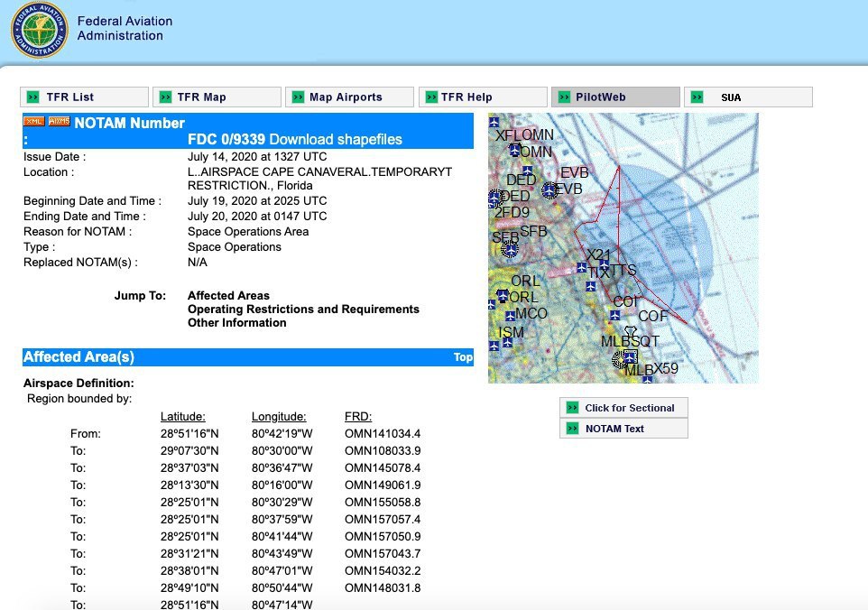Click the Federal Aviation Administration title text
This screenshot has width=868, height=610.
(125, 28)
